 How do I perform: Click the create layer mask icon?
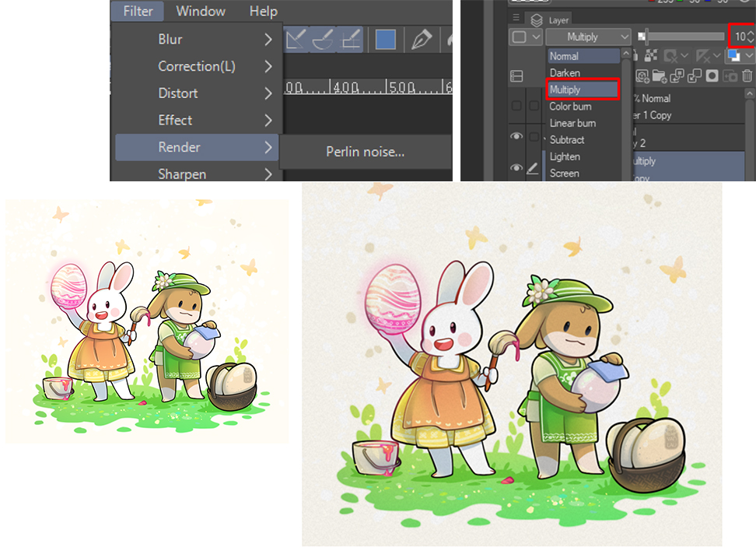tap(712, 75)
